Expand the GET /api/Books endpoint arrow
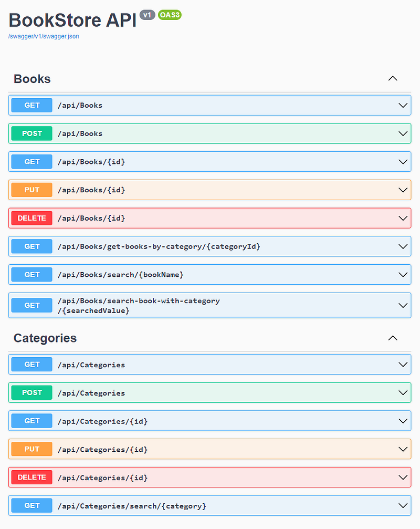The width and height of the screenshot is (420, 529). coord(403,105)
